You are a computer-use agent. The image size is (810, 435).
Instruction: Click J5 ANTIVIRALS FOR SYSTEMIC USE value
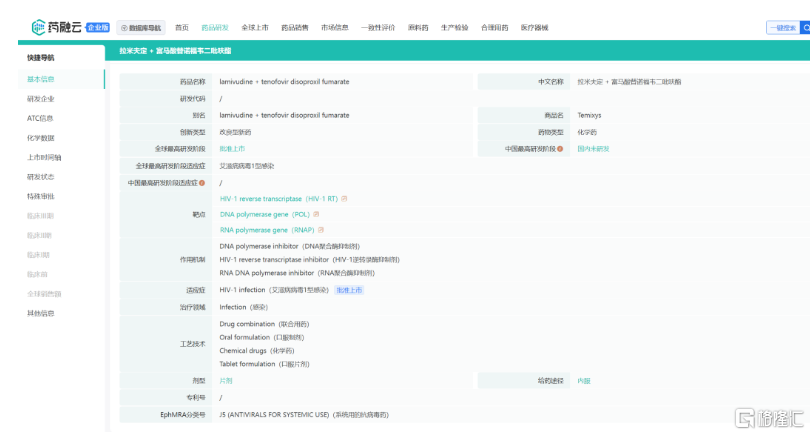pyautogui.click(x=304, y=414)
